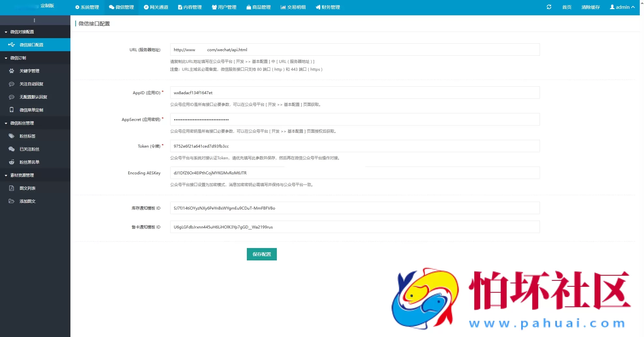
Task: Collapse sidebar with the top handle
Action: (x=34, y=20)
